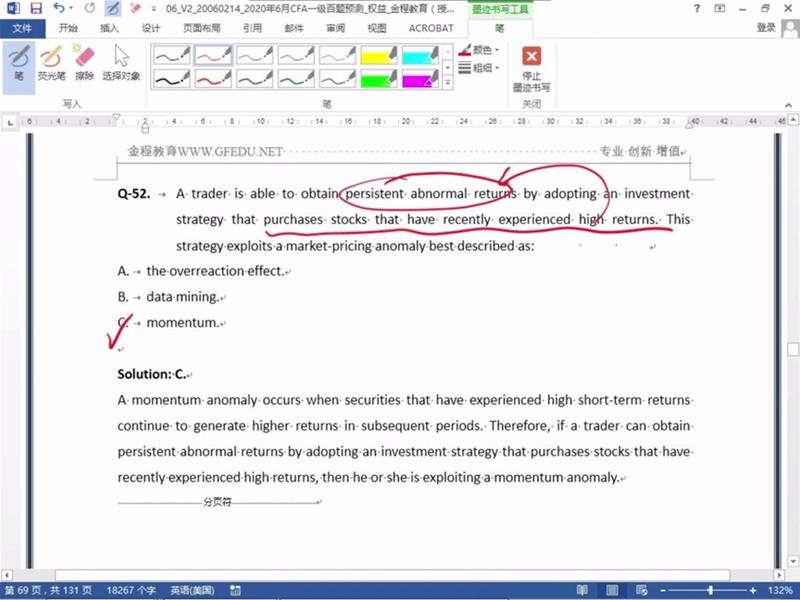
Task: Click the vertical scrollbar thumb
Action: click(x=793, y=349)
